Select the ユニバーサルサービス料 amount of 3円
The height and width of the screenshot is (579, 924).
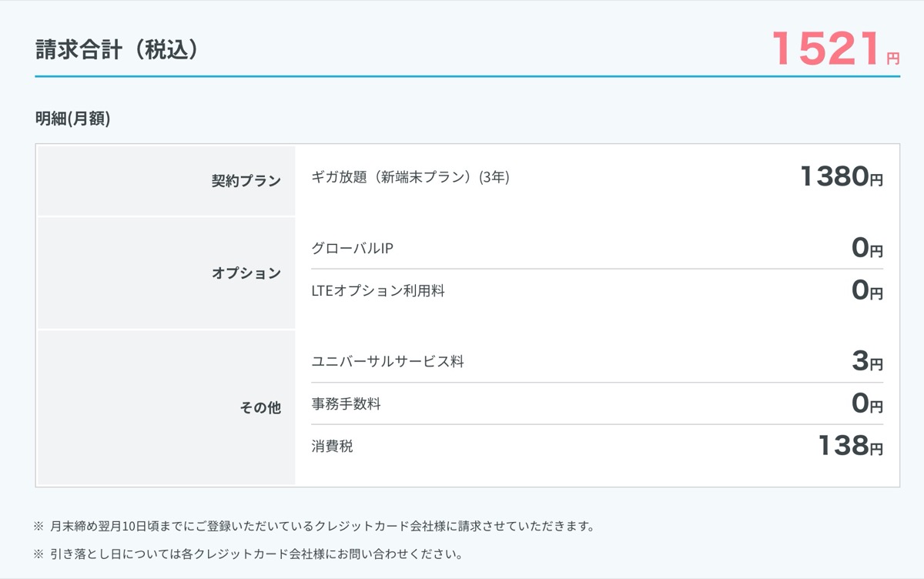[x=868, y=361]
